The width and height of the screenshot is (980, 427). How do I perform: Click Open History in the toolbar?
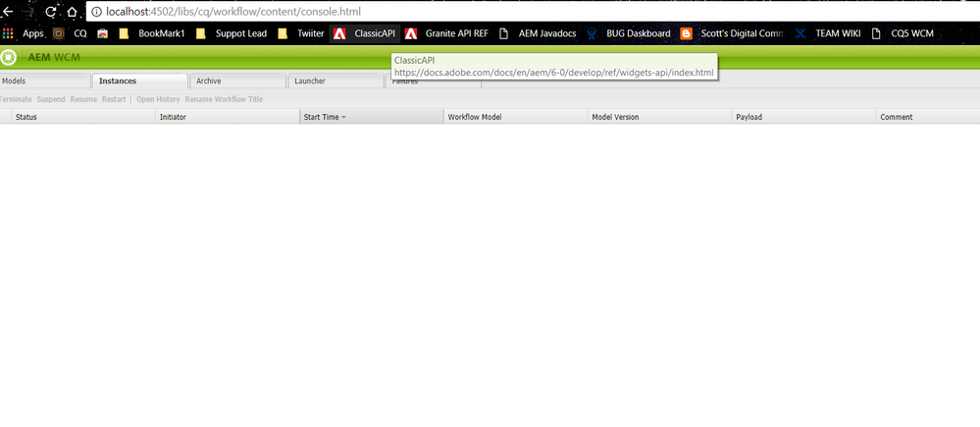coord(158,99)
